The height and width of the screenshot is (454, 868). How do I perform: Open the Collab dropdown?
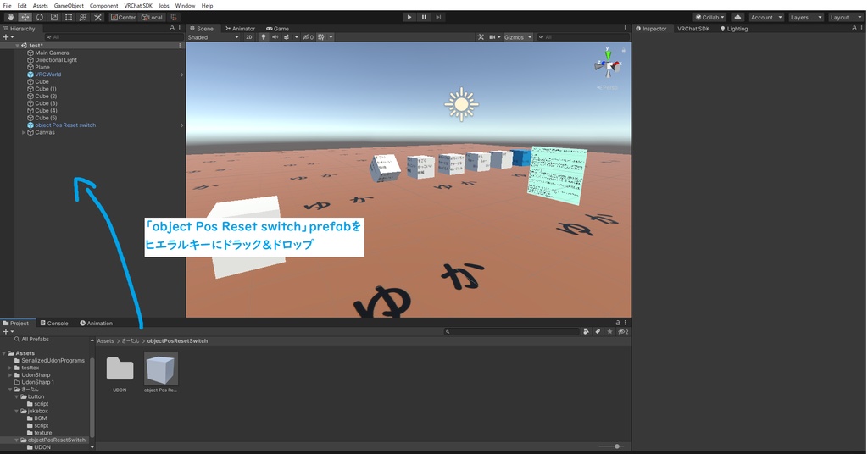(x=709, y=17)
